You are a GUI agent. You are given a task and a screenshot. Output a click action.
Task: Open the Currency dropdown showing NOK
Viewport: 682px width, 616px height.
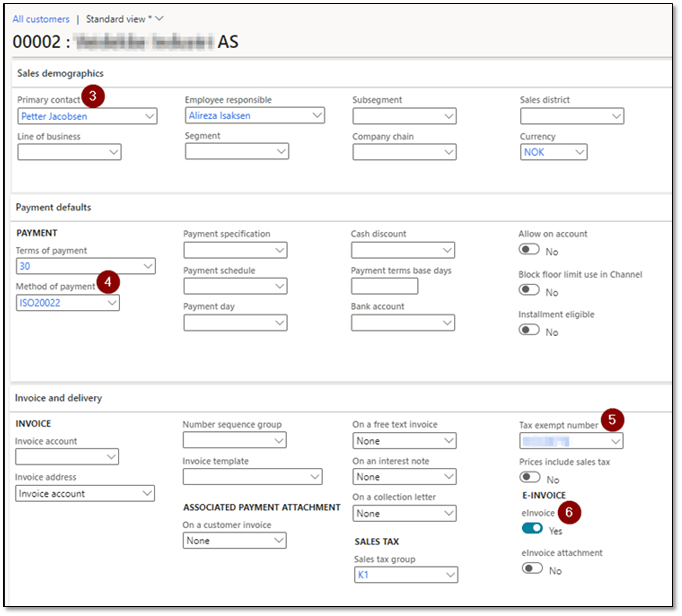579,152
